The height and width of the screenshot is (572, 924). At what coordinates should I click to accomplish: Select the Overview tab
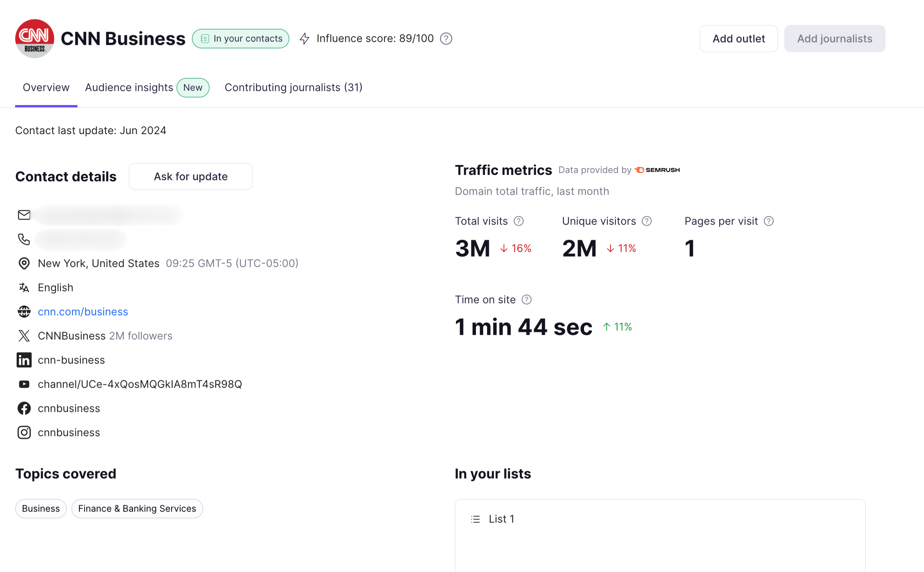click(x=46, y=87)
